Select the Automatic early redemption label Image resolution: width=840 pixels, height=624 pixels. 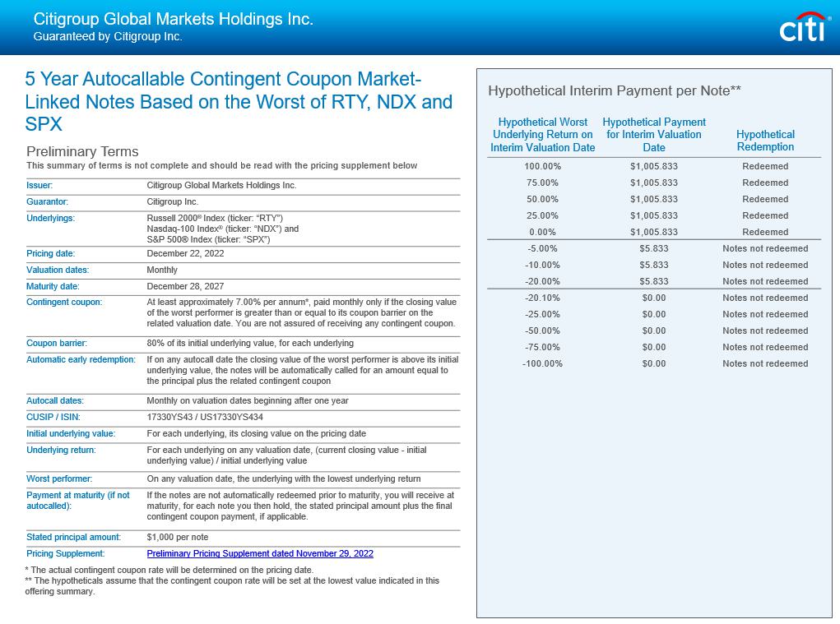[x=81, y=360]
